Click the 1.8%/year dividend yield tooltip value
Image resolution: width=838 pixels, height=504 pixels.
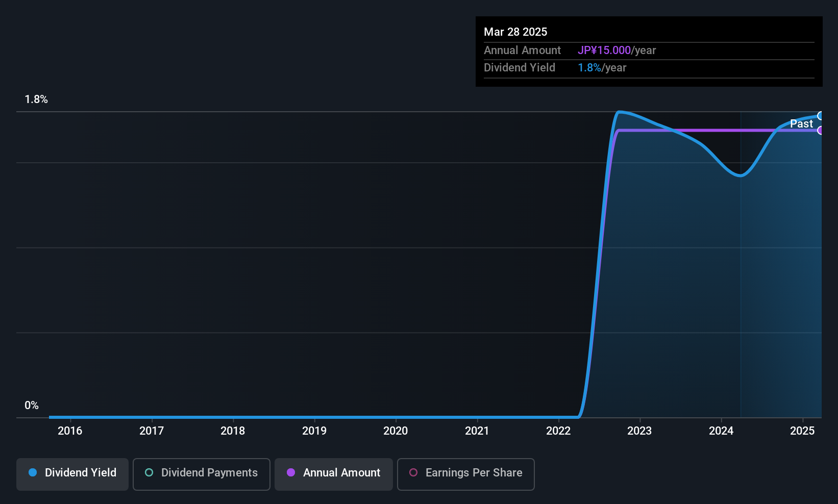(602, 68)
